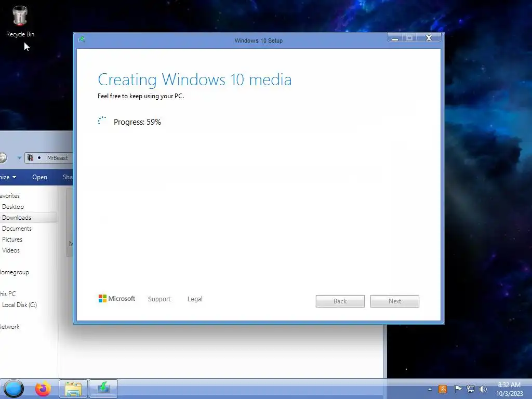Image resolution: width=532 pixels, height=399 pixels.
Task: Select Downloads in Explorer navigation pane
Action: pyautogui.click(x=17, y=218)
